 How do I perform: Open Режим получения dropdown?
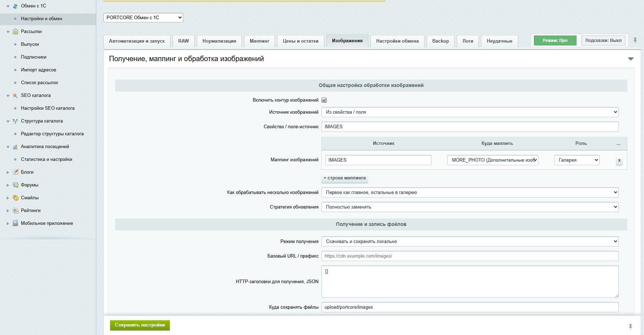point(470,242)
